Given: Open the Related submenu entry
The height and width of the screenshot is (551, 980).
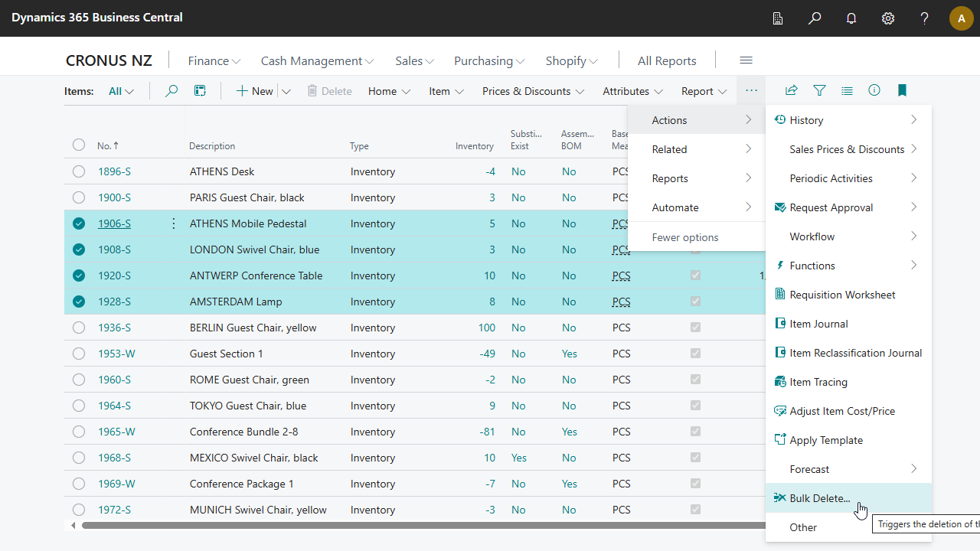Looking at the screenshot, I should click(696, 149).
